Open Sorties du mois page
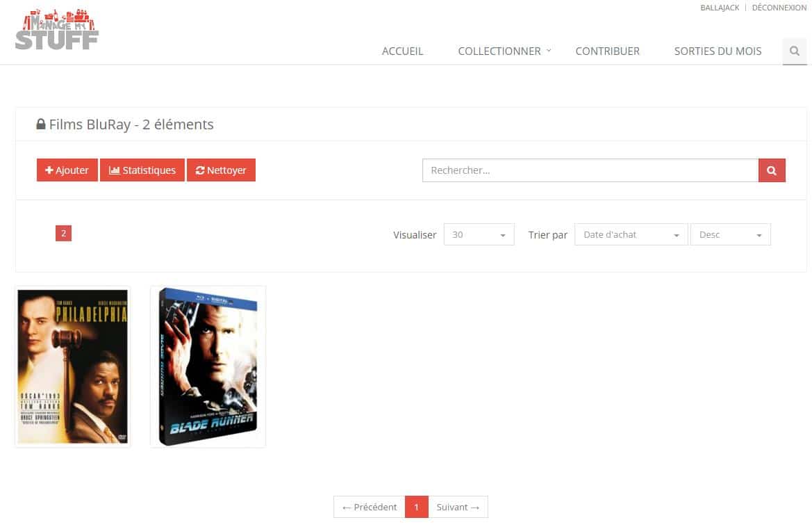 (x=718, y=51)
